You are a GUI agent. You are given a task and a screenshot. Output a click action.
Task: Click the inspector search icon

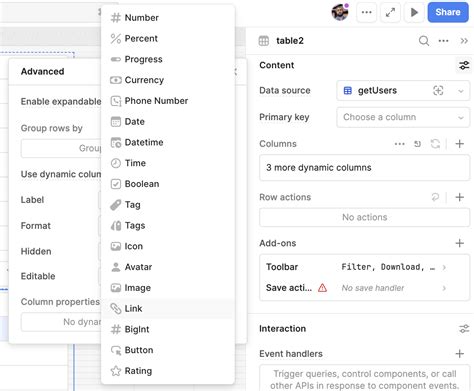click(x=424, y=41)
